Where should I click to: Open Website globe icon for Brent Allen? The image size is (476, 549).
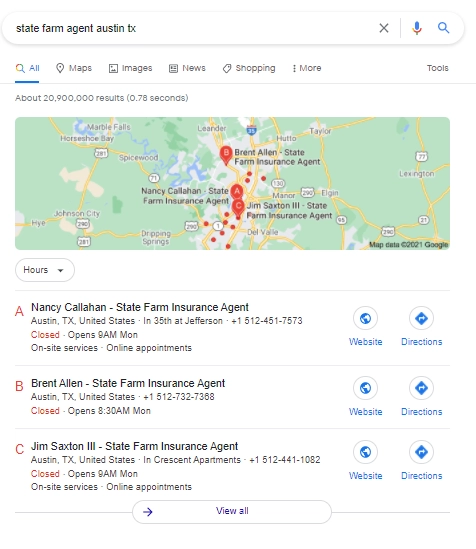pos(365,388)
